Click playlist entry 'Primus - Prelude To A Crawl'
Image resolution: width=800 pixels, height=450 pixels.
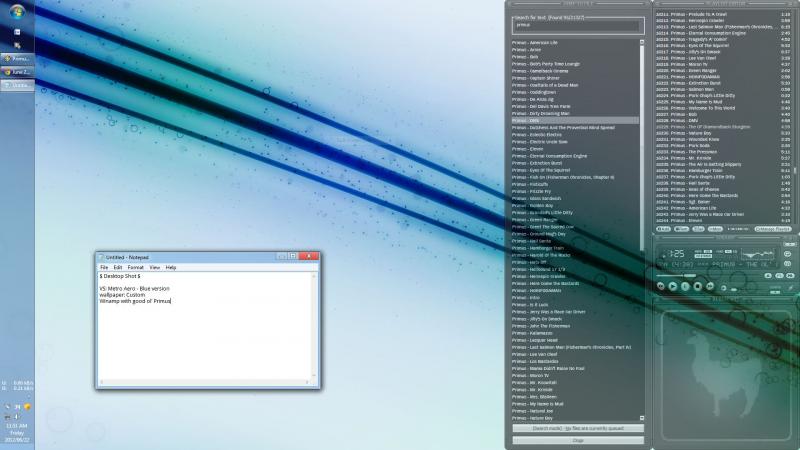(x=723, y=14)
